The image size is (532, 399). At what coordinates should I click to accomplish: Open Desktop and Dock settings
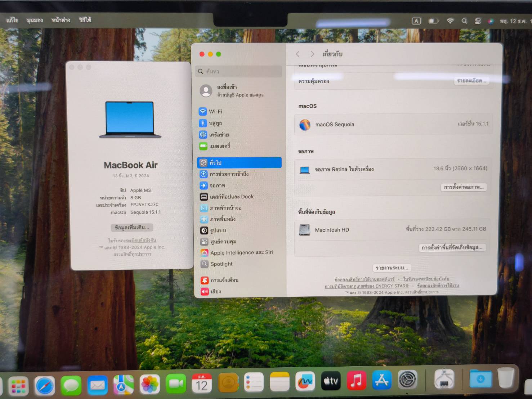[x=231, y=197]
